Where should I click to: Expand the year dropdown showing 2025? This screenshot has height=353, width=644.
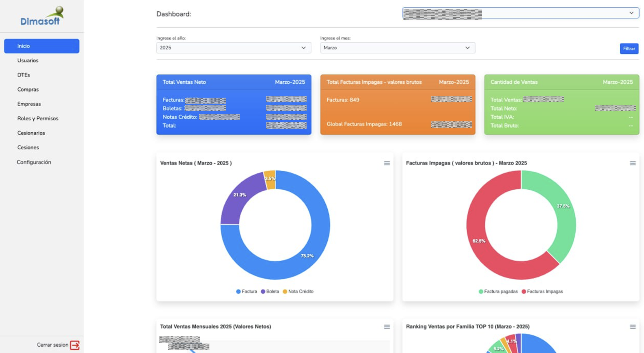click(234, 48)
